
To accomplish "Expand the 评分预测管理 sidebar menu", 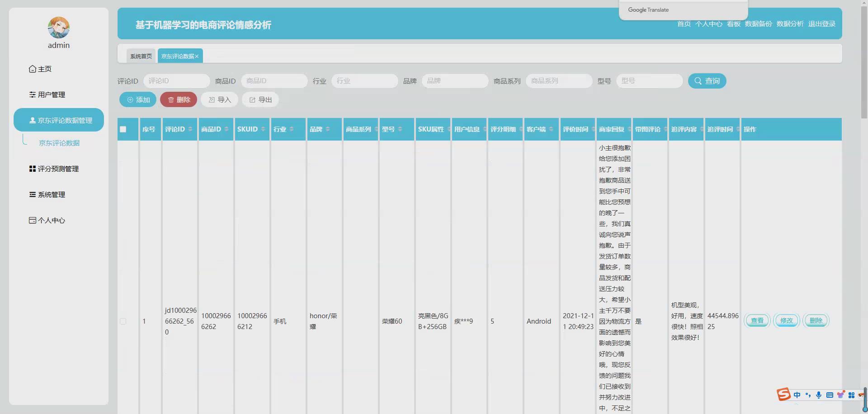I will coord(59,169).
